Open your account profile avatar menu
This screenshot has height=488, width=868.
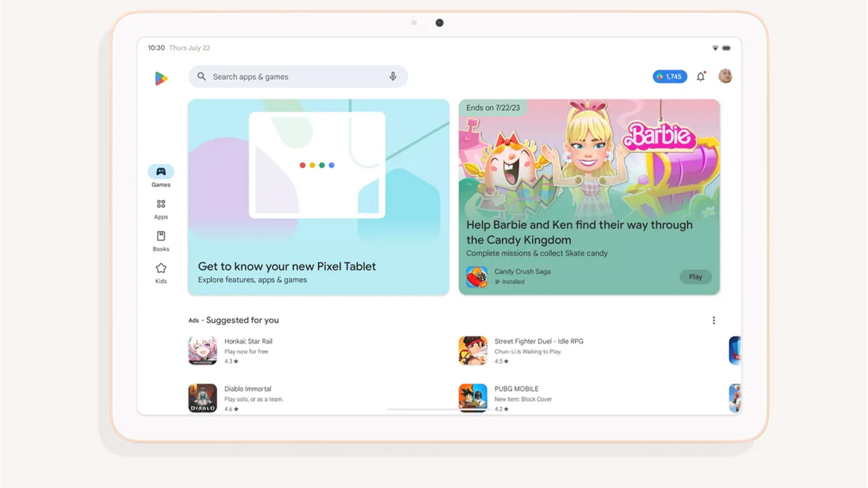725,77
